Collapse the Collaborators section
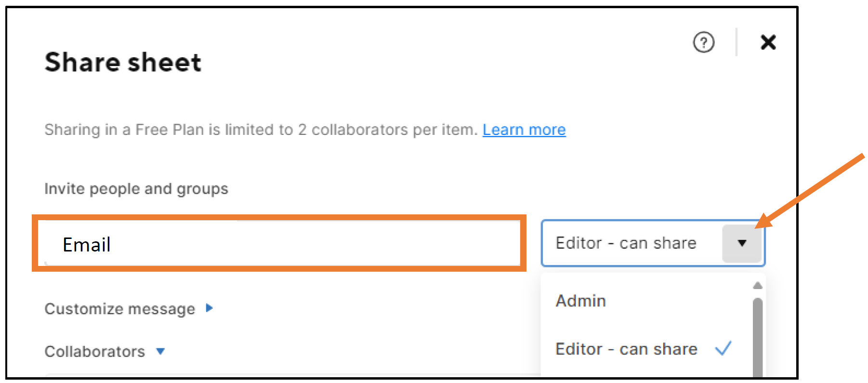Screen dimensions: 868x383 point(105,351)
